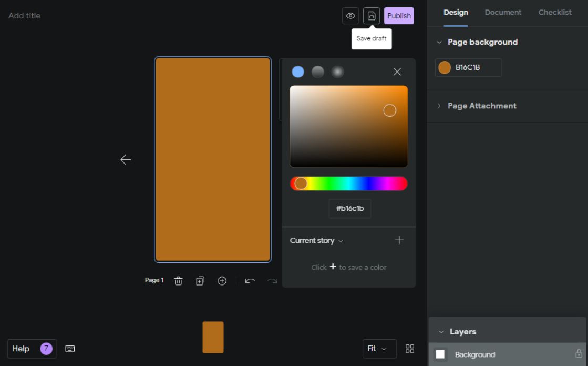This screenshot has height=366, width=588.
Task: Open keyboard shortcuts icon
Action: [x=70, y=349]
